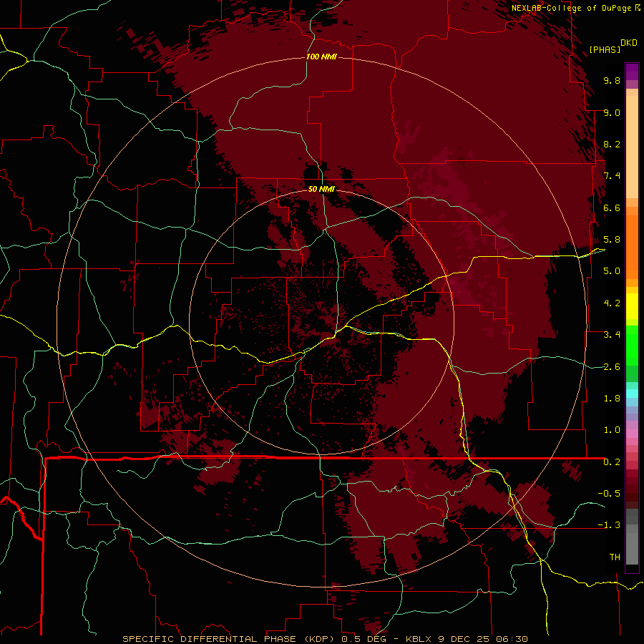Image resolution: width=644 pixels, height=644 pixels.
Task: Click the 100 NMI range ring label
Action: [x=321, y=57]
